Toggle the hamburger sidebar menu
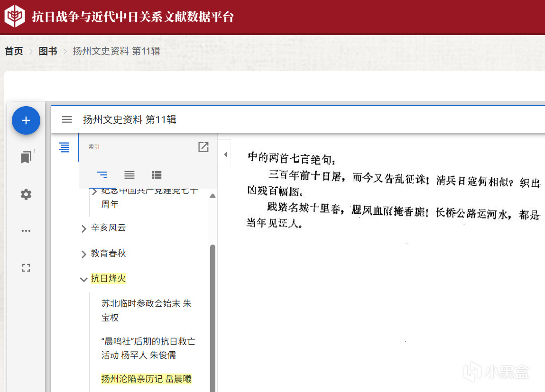This screenshot has width=545, height=392. click(x=67, y=119)
